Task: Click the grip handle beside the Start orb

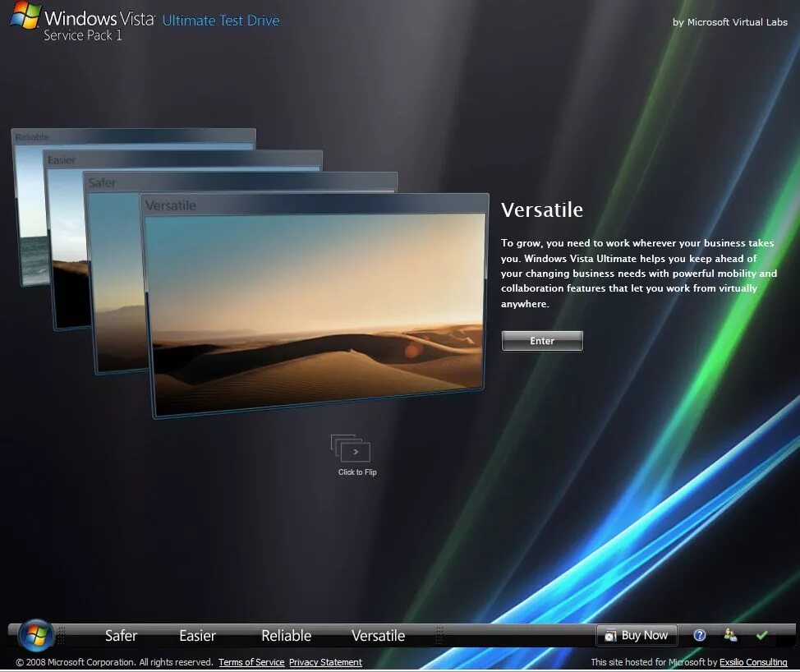Action: pos(62,635)
